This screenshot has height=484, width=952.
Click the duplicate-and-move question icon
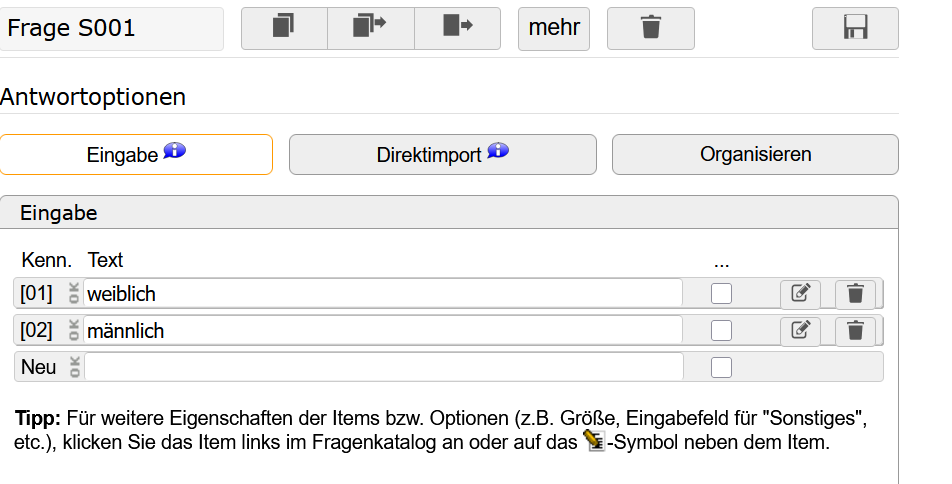(x=370, y=28)
